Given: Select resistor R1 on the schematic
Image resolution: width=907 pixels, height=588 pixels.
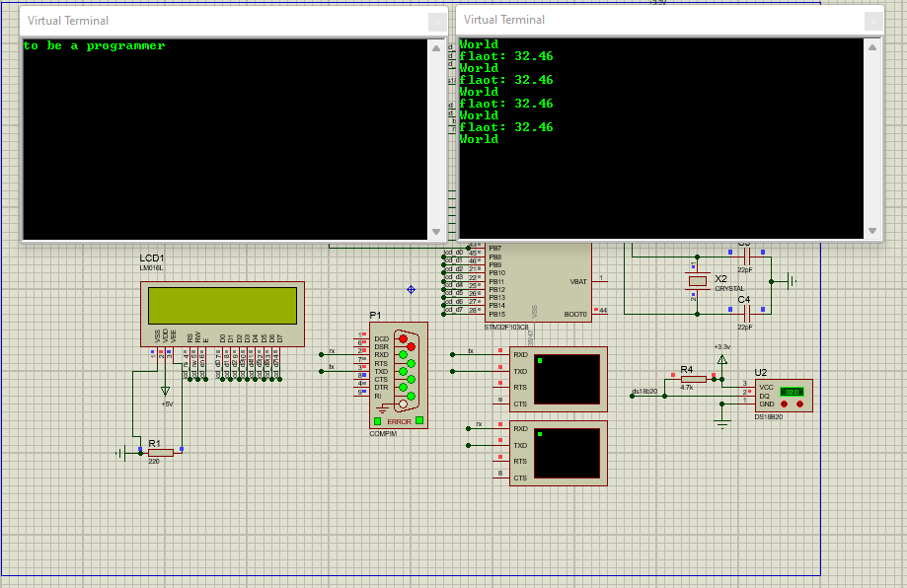Looking at the screenshot, I should click(x=160, y=453).
